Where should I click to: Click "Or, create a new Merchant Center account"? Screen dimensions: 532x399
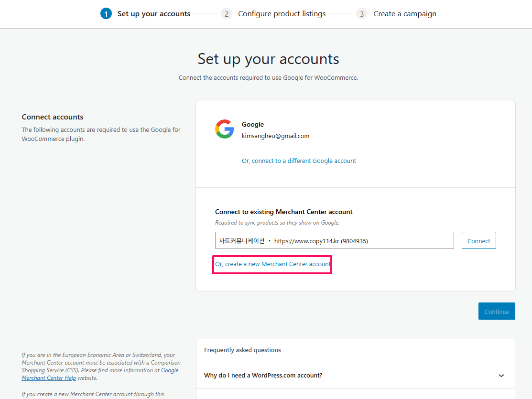tap(272, 264)
